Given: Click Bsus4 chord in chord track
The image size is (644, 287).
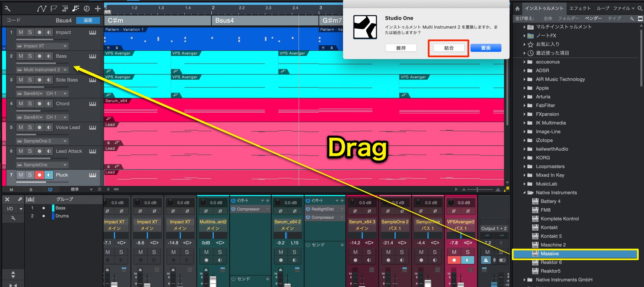Looking at the screenshot, I should coord(265,21).
